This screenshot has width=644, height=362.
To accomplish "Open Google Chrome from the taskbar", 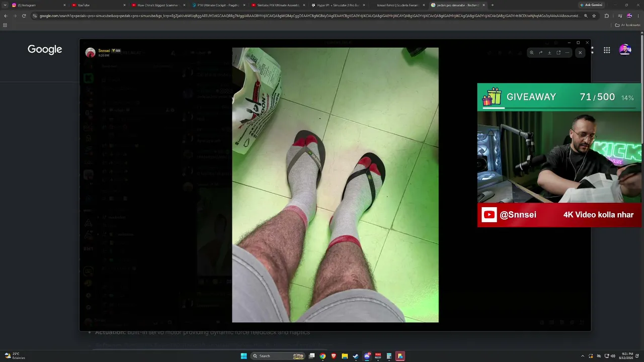I will [x=323, y=356].
